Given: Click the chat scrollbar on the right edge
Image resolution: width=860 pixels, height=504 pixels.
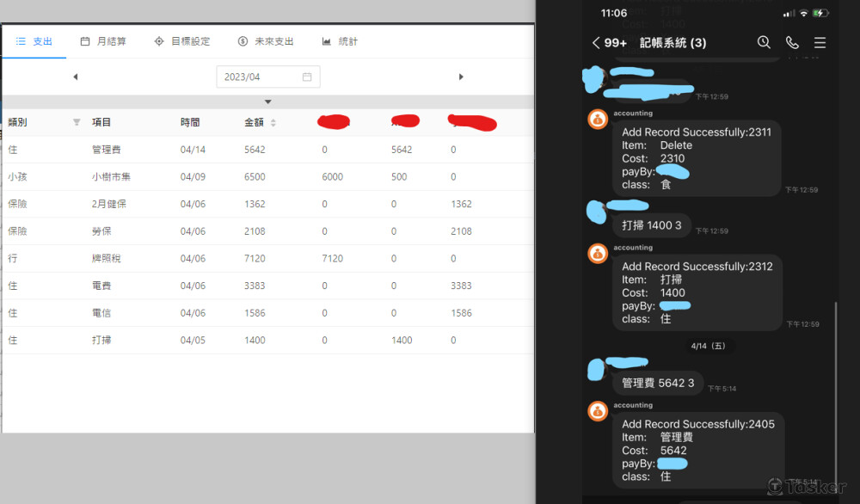Looking at the screenshot, I should pos(835,392).
